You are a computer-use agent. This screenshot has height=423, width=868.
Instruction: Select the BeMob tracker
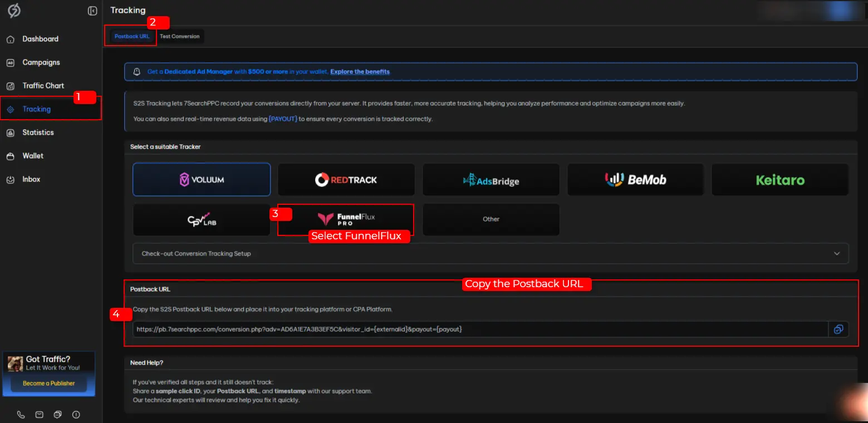(635, 179)
